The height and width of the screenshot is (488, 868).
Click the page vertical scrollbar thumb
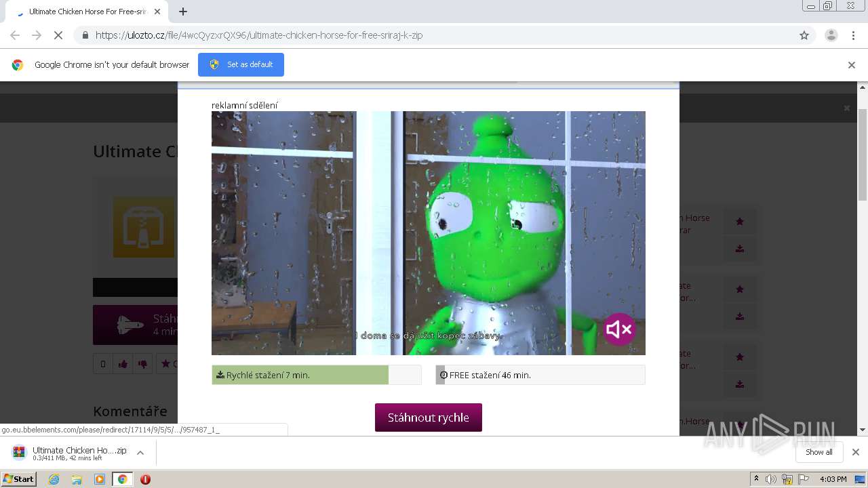click(x=863, y=156)
